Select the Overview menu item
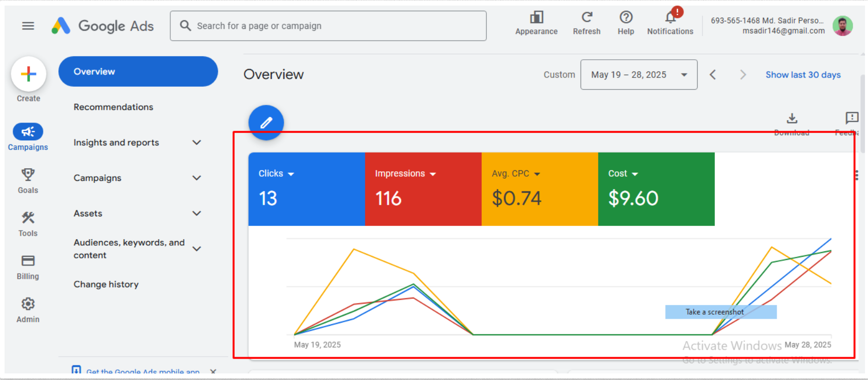The width and height of the screenshot is (868, 380). point(138,71)
